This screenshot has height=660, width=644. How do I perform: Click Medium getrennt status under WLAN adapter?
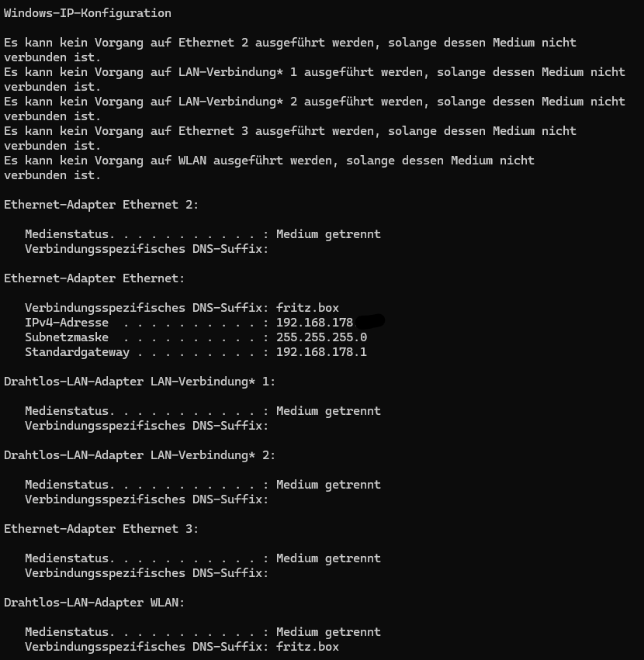pos(328,632)
